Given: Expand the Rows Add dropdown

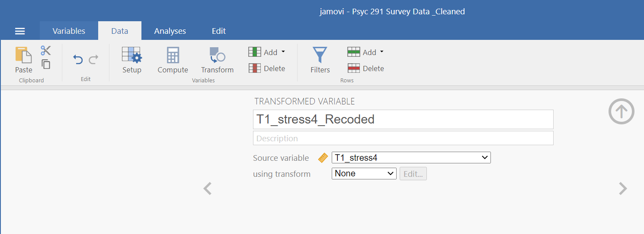Looking at the screenshot, I should [x=365, y=52].
